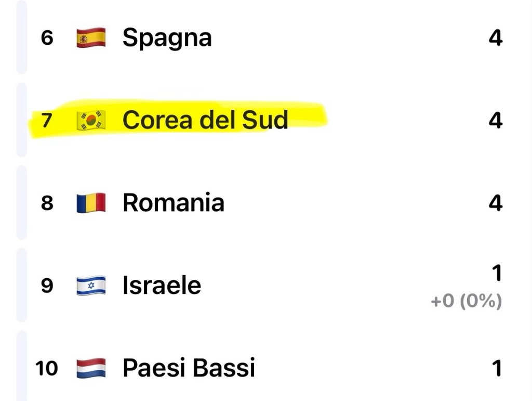Click Paesi Bassi's count value of 1
Screen dimensions: 532x401
point(497,368)
